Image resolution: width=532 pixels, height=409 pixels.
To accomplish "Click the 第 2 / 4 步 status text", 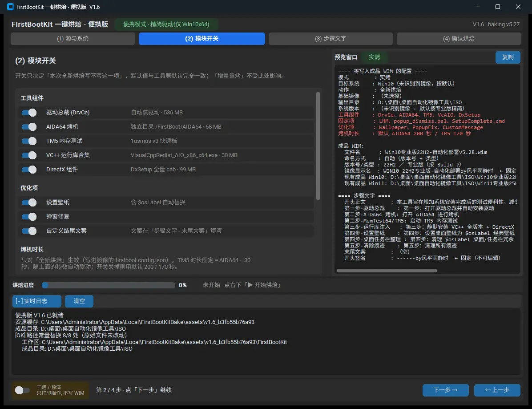I will [134, 390].
